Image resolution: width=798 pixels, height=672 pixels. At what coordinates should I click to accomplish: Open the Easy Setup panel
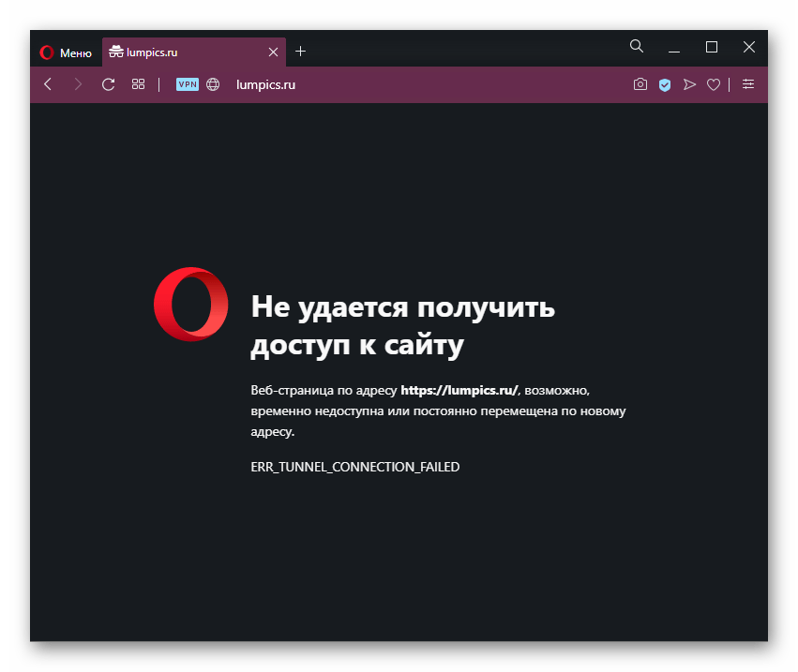click(x=747, y=84)
